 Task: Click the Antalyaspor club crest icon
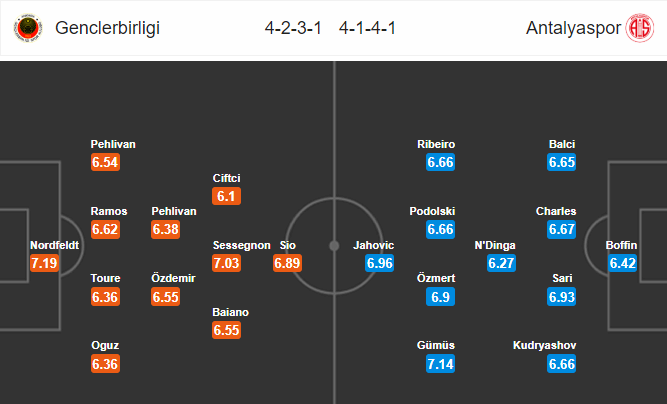pos(639,28)
